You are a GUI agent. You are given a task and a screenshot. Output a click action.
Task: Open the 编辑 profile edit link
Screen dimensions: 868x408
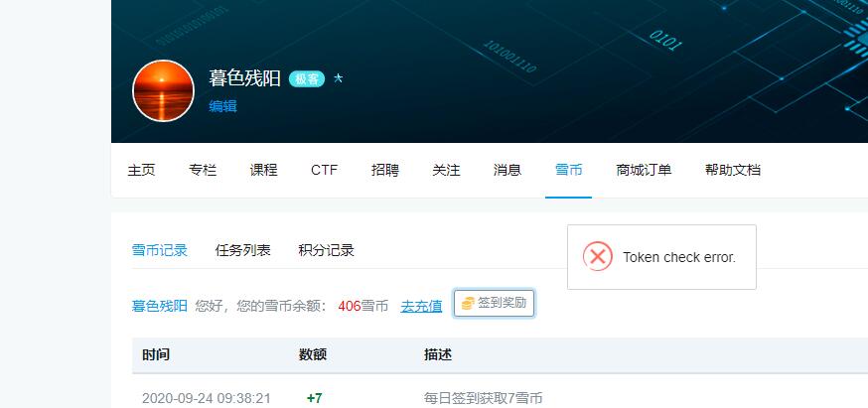click(223, 106)
